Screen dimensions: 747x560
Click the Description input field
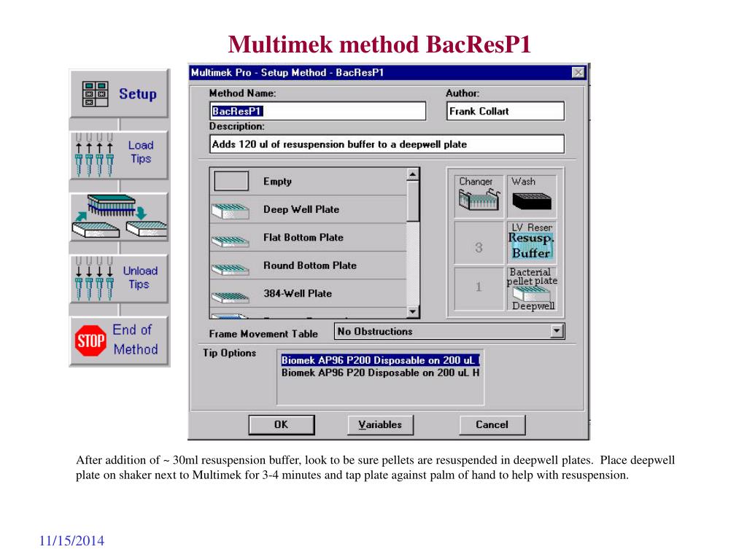point(387,144)
